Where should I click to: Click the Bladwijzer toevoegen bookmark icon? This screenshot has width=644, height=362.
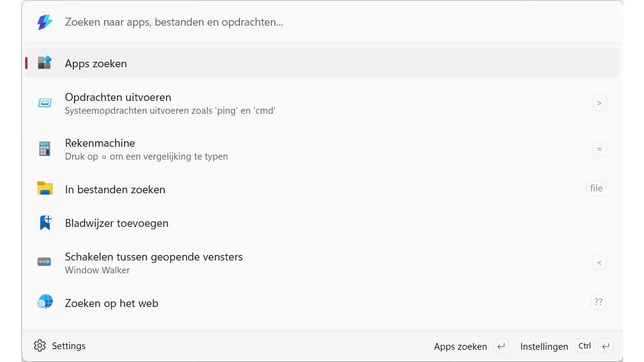coord(45,223)
